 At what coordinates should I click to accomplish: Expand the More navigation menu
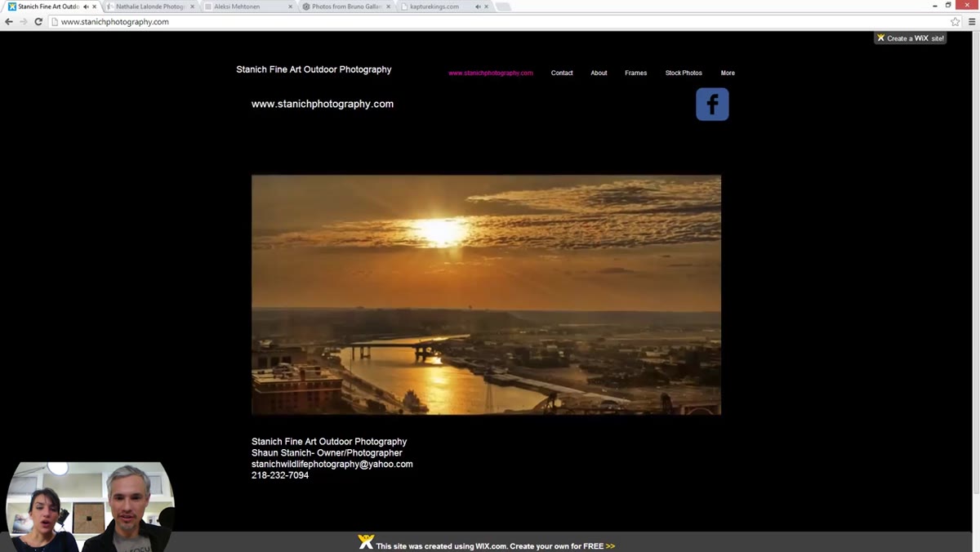pyautogui.click(x=728, y=73)
